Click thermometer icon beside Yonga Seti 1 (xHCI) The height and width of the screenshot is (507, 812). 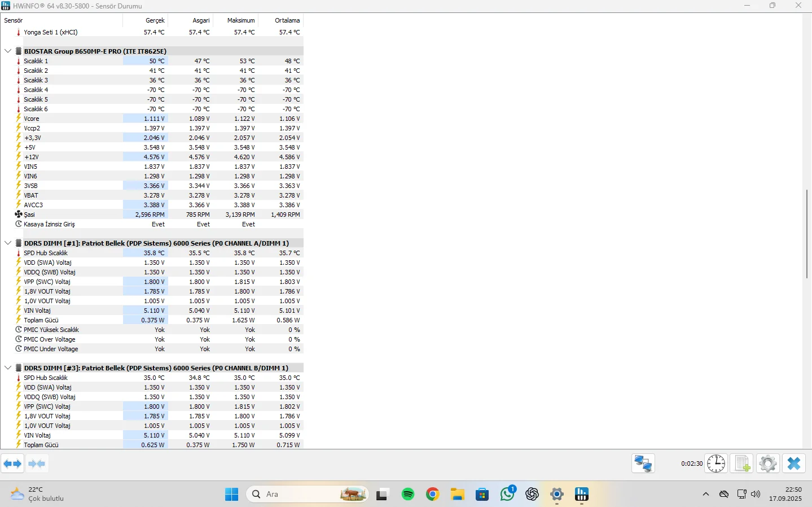[x=19, y=32]
